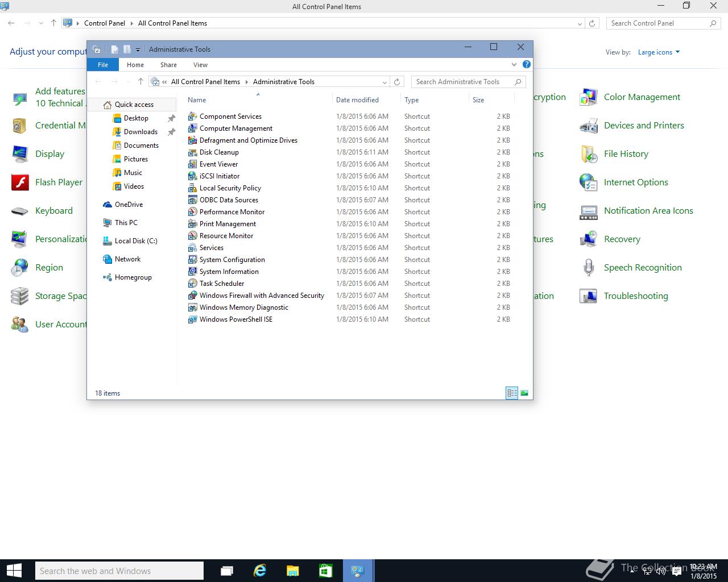Screen dimensions: 728x582
Task: Select the iSCSI Initiator icon
Action: (192, 176)
